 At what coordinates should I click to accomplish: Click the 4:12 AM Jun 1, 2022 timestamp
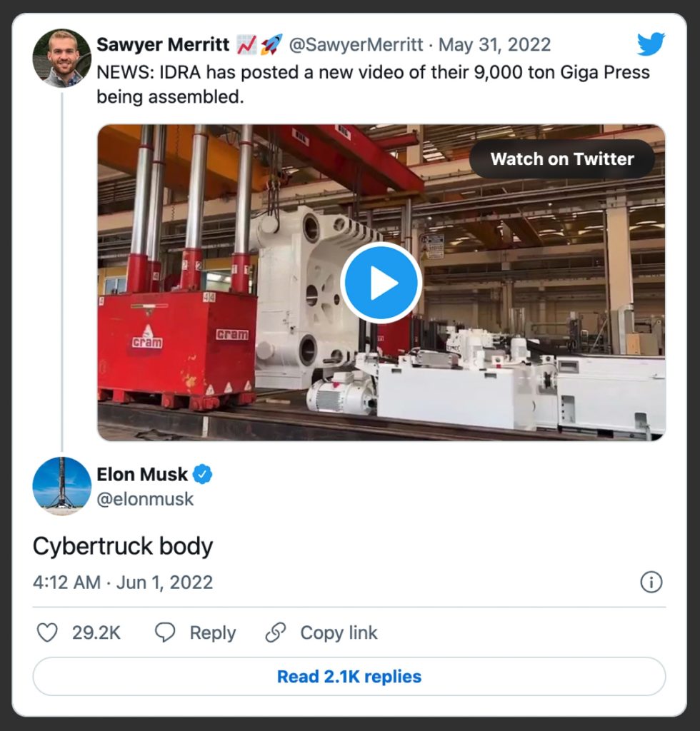point(123,582)
